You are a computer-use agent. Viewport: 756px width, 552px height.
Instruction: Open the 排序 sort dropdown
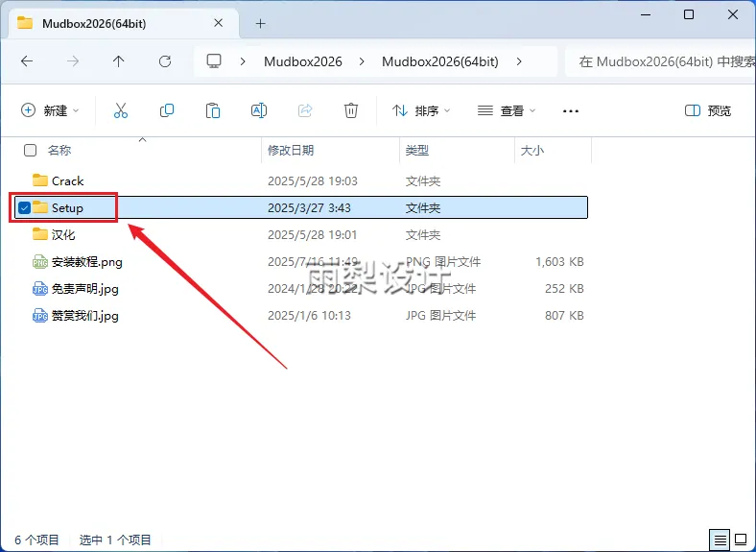click(x=421, y=110)
